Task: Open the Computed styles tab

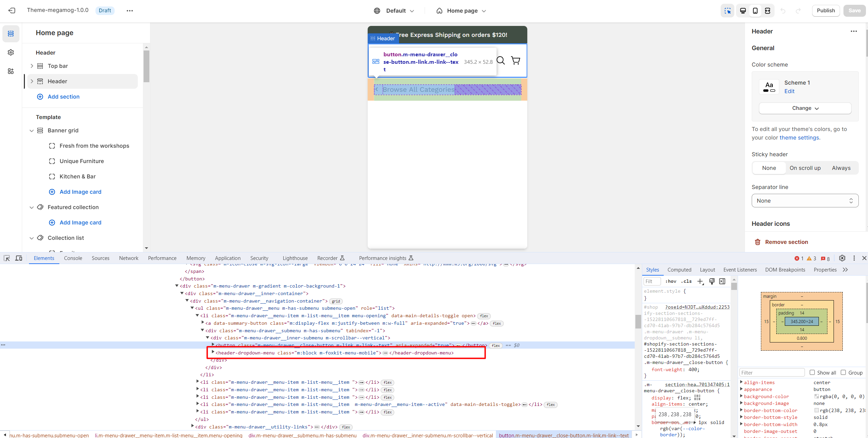Action: (x=679, y=269)
